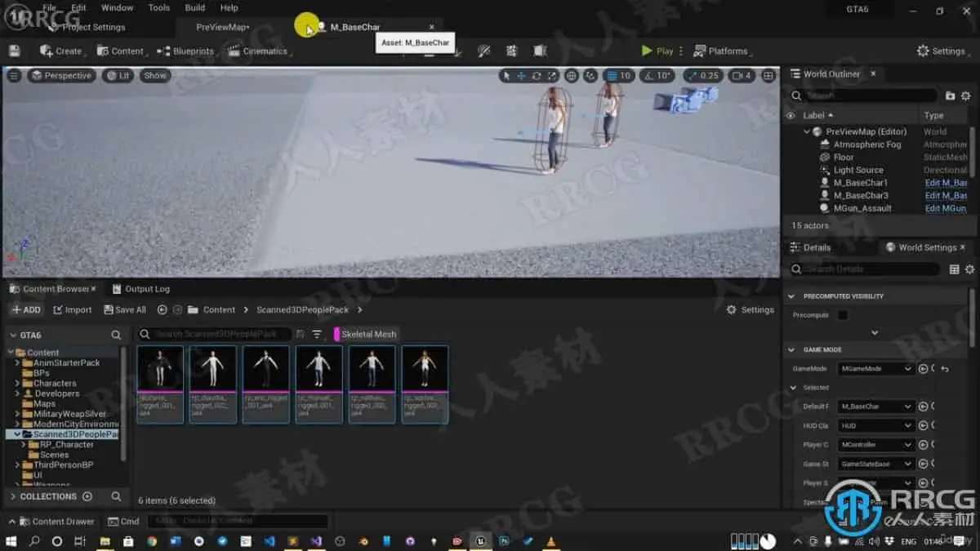The image size is (980, 551).
Task: Click Edit M_Bas link for M_BaseChar1
Action: (946, 183)
